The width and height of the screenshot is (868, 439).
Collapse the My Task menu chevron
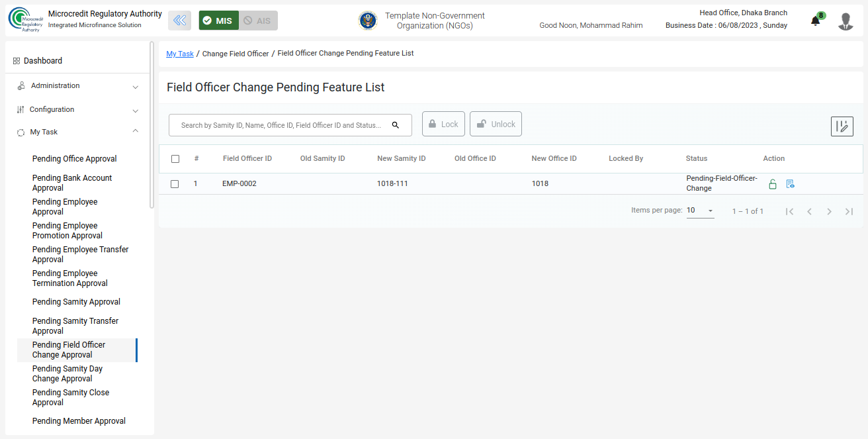pyautogui.click(x=136, y=131)
